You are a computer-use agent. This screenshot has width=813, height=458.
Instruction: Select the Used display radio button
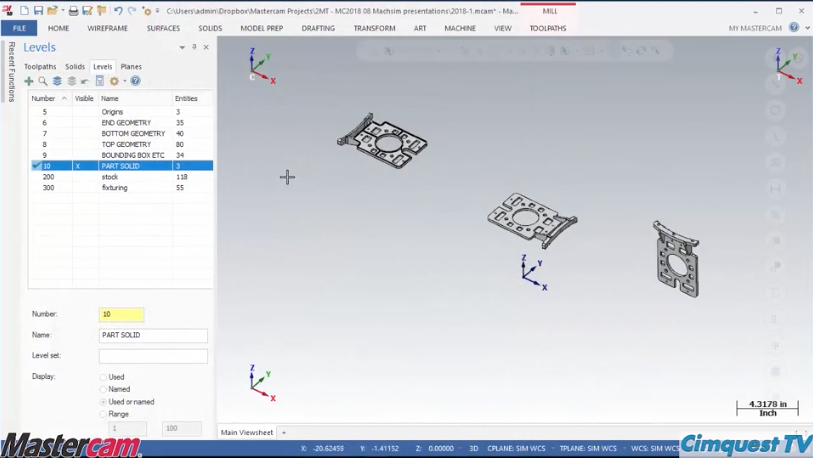tap(103, 377)
